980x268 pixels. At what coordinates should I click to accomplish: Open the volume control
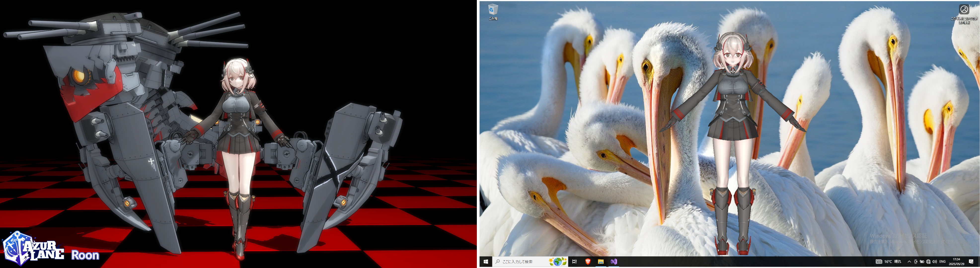coord(935,262)
